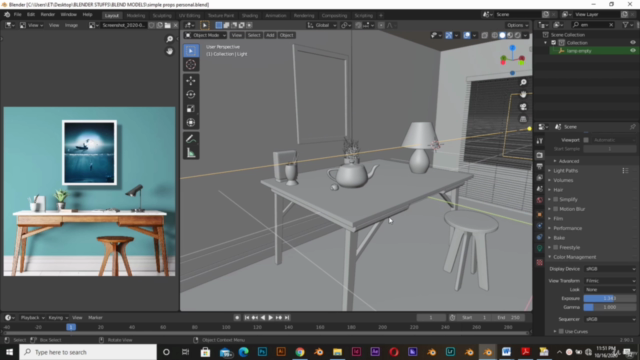Open the Scene properties tab icon
The image size is (640, 360).
coord(540,189)
